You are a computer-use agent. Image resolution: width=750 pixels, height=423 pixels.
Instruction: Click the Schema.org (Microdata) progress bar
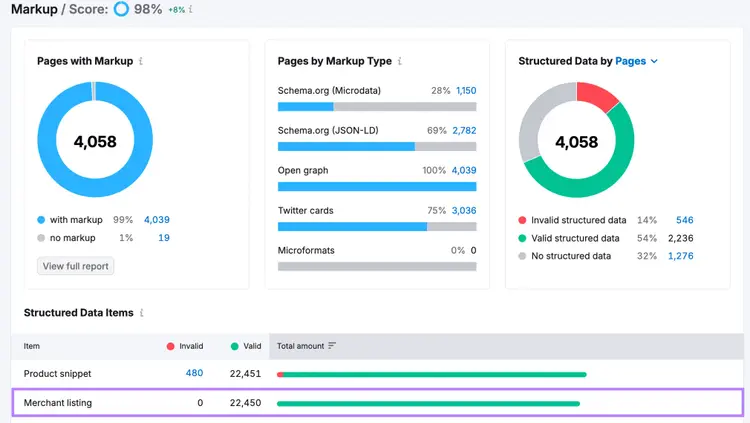click(377, 107)
